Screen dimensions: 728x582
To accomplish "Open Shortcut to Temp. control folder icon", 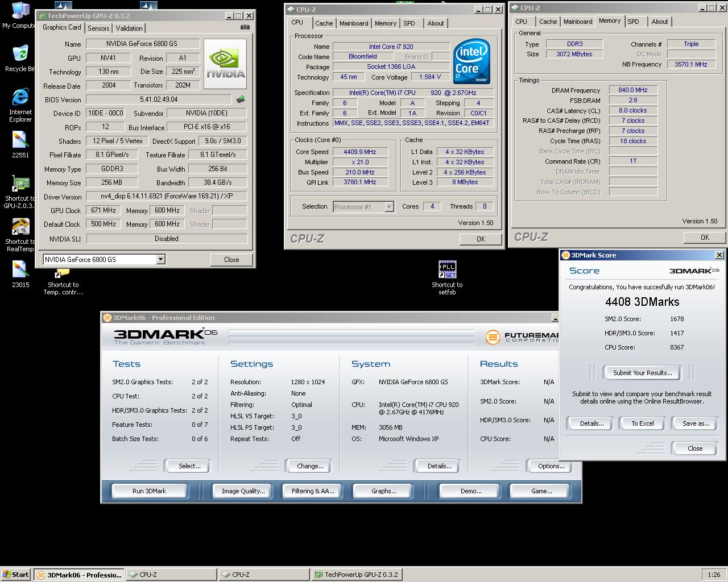I will 63,282.
